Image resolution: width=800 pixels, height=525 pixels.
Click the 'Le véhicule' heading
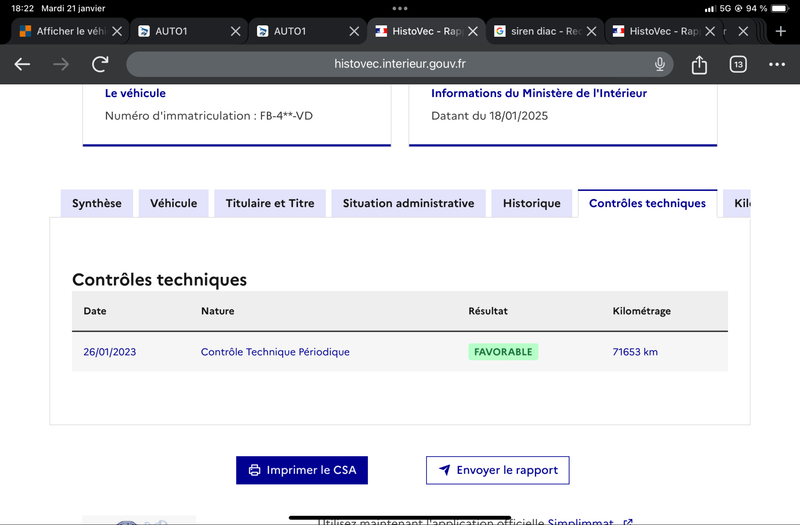(x=135, y=93)
